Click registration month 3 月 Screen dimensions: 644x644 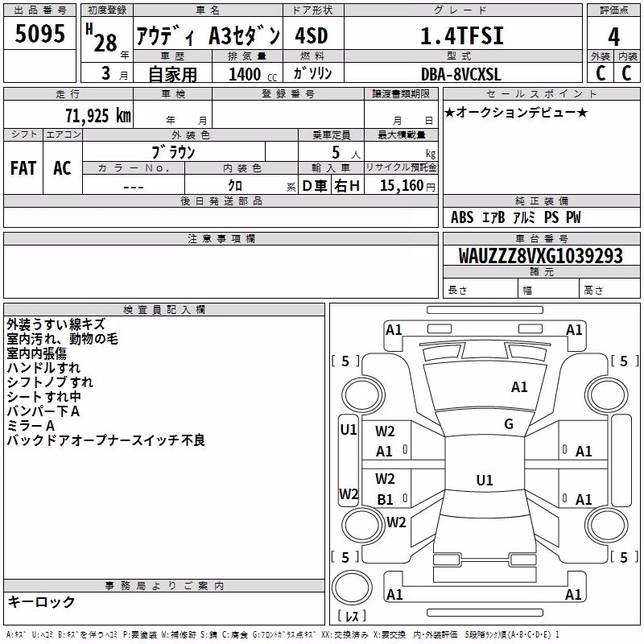pyautogui.click(x=114, y=73)
